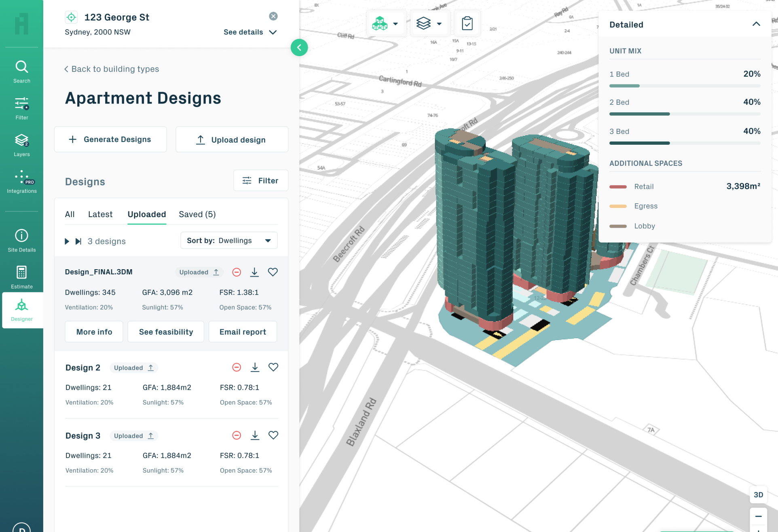Screen dimensions: 778x532
Task: Collapse the Detailed panel
Action: (757, 24)
